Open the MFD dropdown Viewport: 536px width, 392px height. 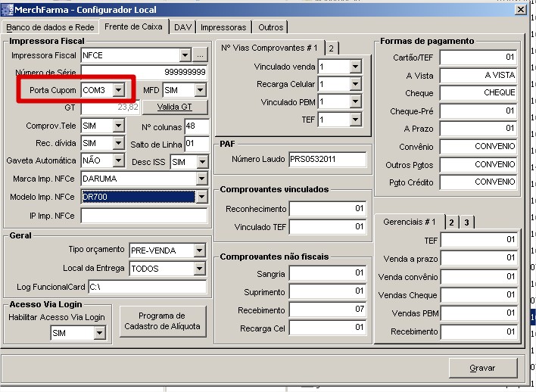[x=200, y=91]
